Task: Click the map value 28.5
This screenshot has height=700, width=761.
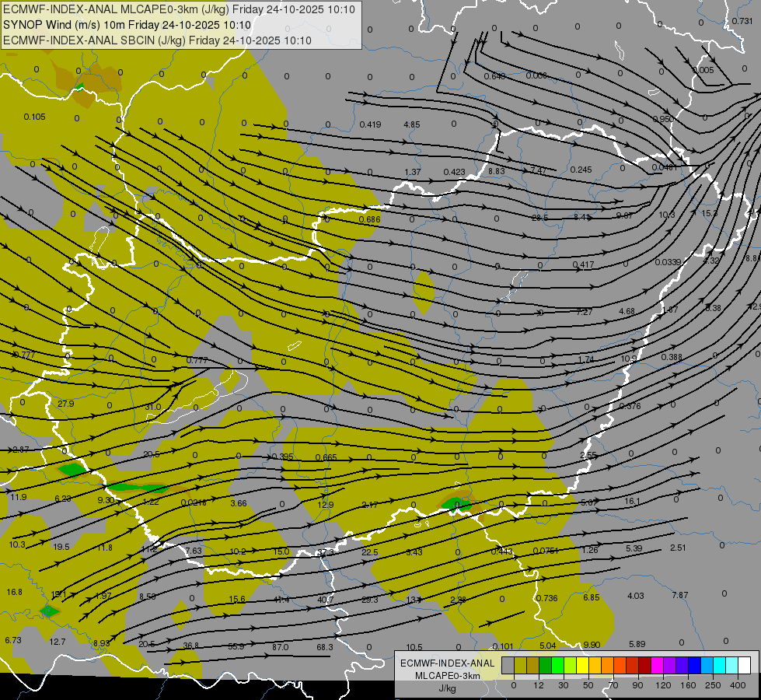Action: pyautogui.click(x=539, y=218)
